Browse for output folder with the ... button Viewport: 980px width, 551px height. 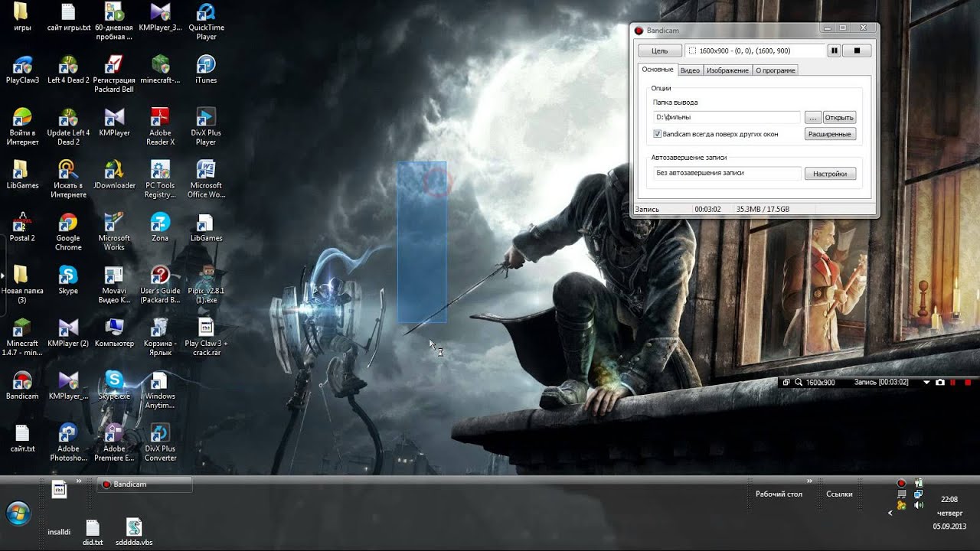pyautogui.click(x=813, y=117)
